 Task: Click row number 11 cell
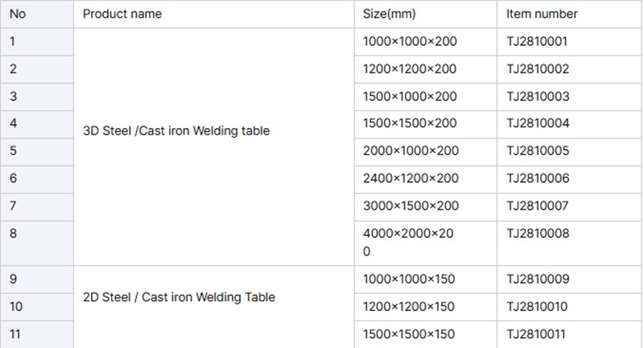coord(16,334)
